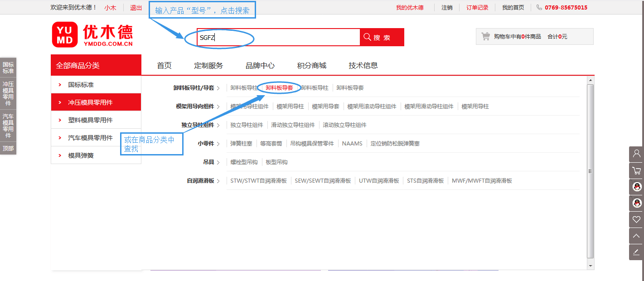The image size is (644, 281).
Task: Open the SEW/SEWT自润滑板 product link
Action: [x=323, y=181]
